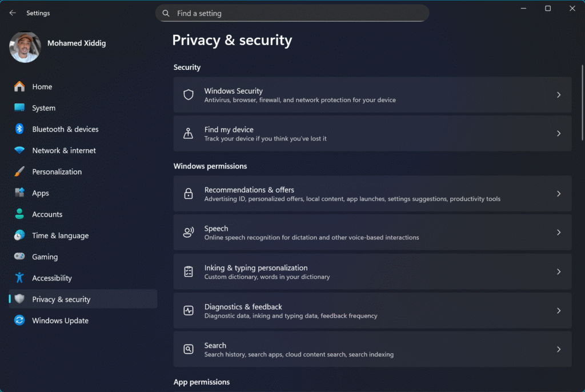Image resolution: width=585 pixels, height=392 pixels.
Task: Open Diagnostics & feedback via chevron arrow
Action: click(x=558, y=311)
